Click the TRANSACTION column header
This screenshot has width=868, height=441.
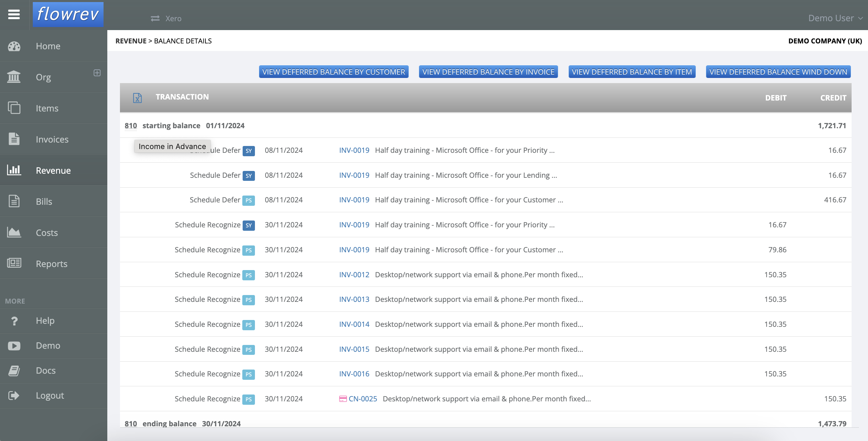pos(182,97)
